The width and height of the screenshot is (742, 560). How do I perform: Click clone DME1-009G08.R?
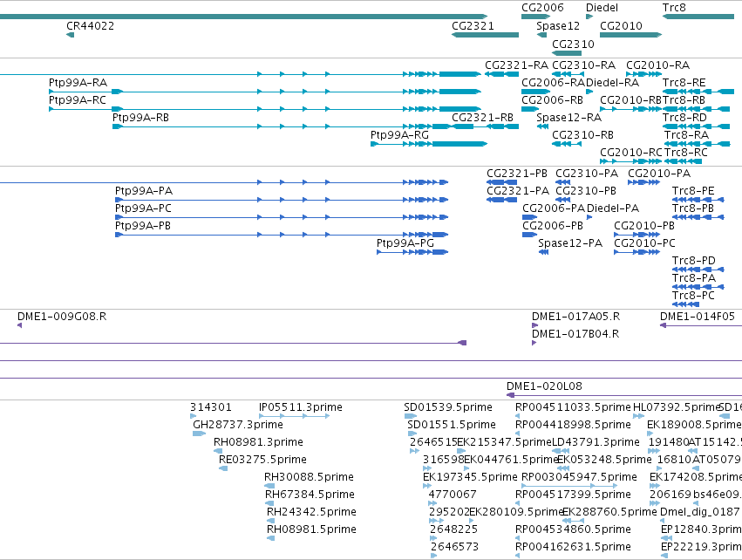(62, 317)
